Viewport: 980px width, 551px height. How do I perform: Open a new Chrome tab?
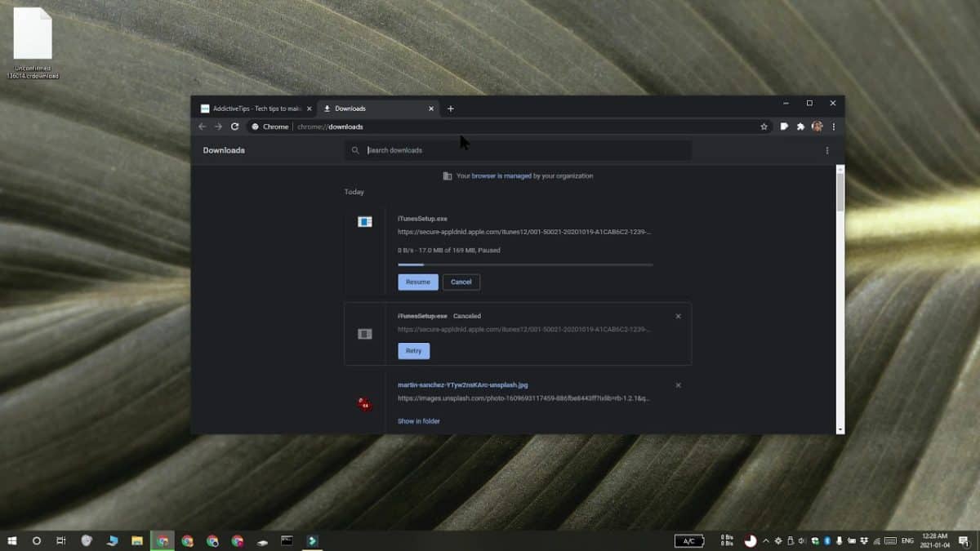[450, 109]
